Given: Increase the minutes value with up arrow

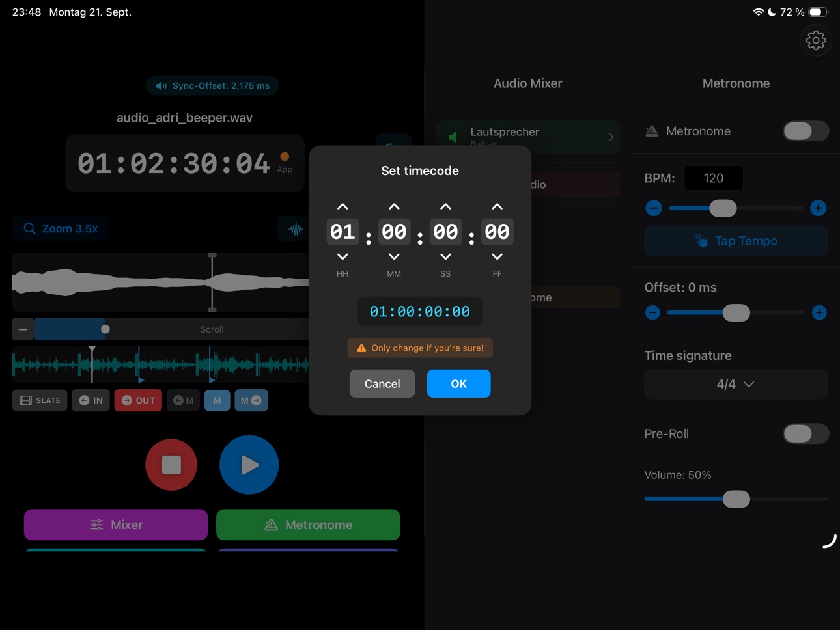Looking at the screenshot, I should (394, 206).
